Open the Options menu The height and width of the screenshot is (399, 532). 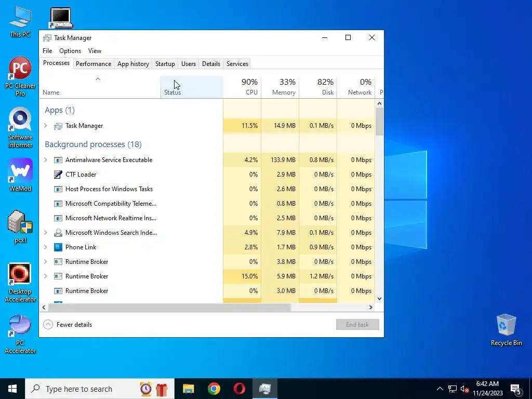point(70,51)
